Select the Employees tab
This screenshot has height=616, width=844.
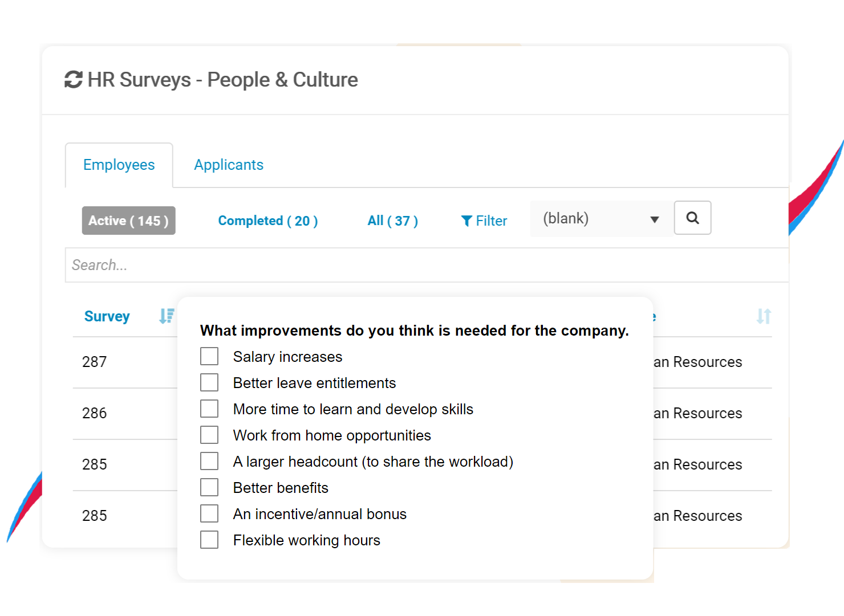pos(119,165)
